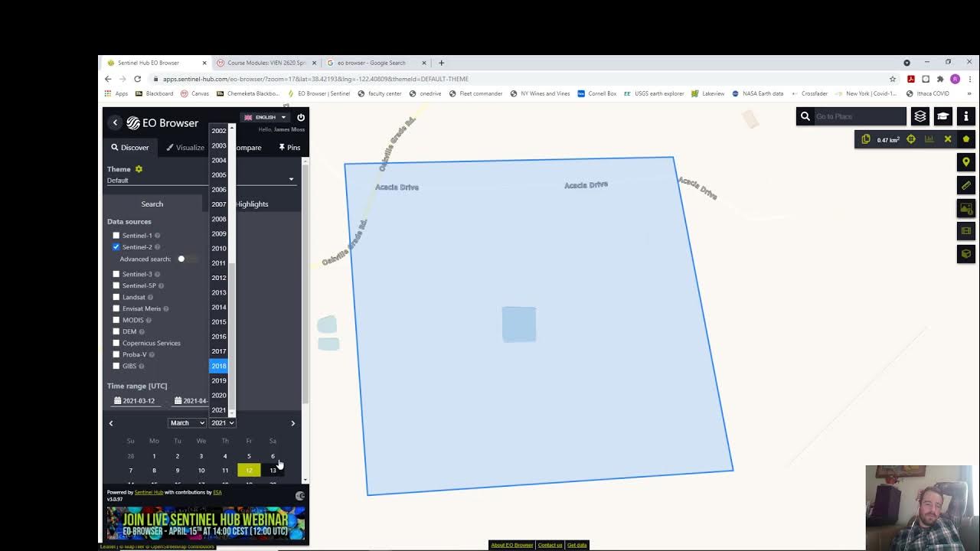Image resolution: width=980 pixels, height=551 pixels.
Task: Select the Highlights sub-tab
Action: coord(252,204)
